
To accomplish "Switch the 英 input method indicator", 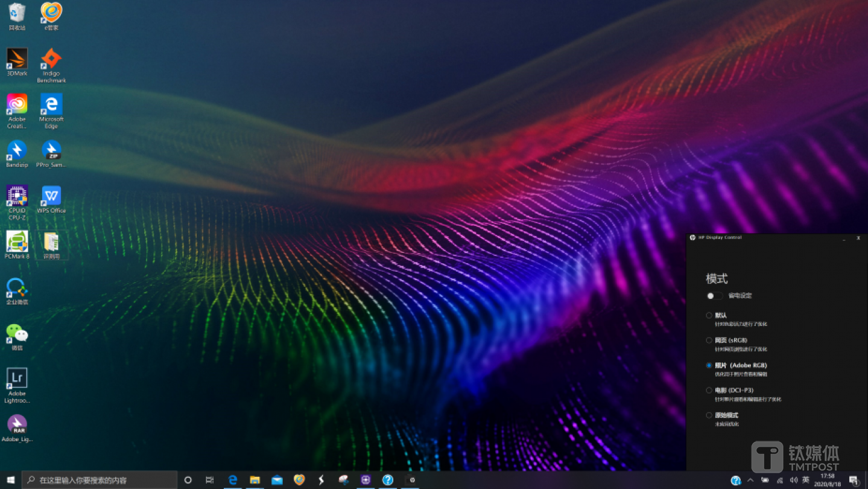I will (x=806, y=480).
